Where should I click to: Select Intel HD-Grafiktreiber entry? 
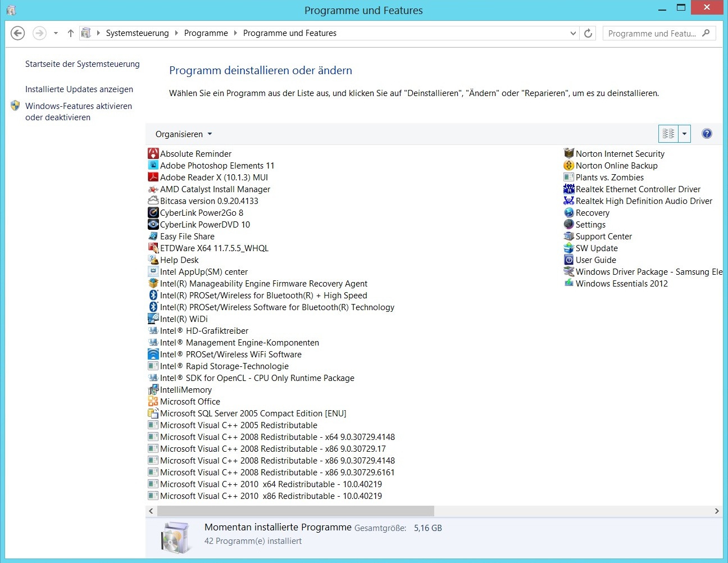[x=198, y=330]
